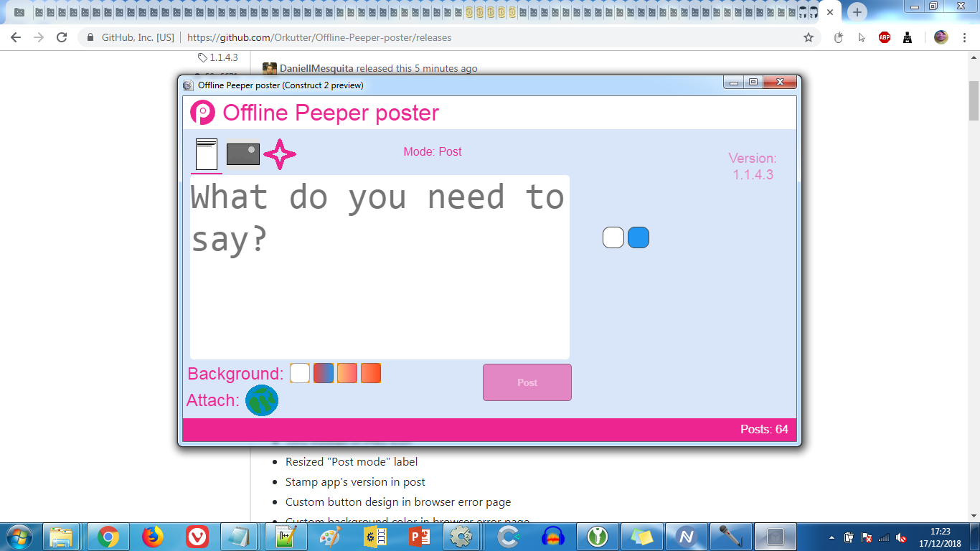Click the black figure extension icon
This screenshot has width=980, height=551.
908,37
